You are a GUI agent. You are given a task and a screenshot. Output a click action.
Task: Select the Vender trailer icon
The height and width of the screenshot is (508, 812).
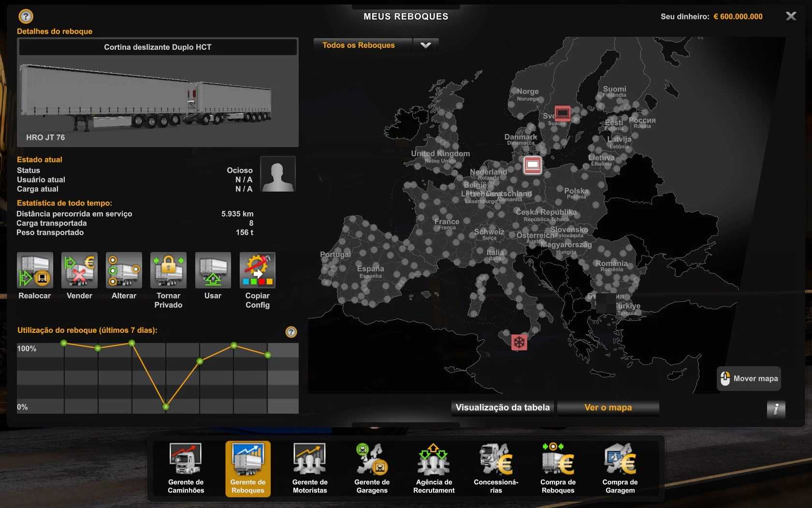(79, 270)
